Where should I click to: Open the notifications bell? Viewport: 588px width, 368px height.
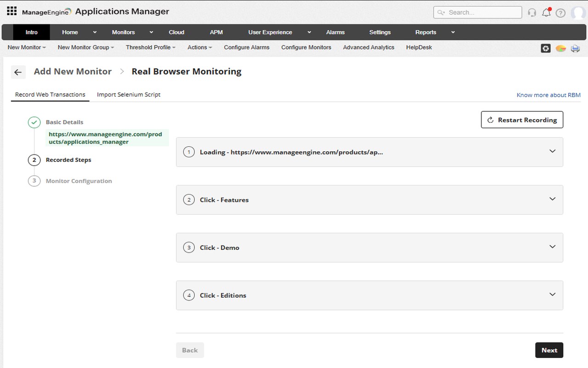tap(546, 12)
